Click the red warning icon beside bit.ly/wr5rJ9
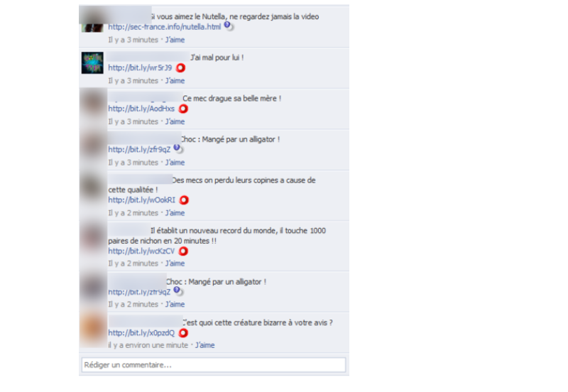The image size is (568, 392). click(180, 67)
